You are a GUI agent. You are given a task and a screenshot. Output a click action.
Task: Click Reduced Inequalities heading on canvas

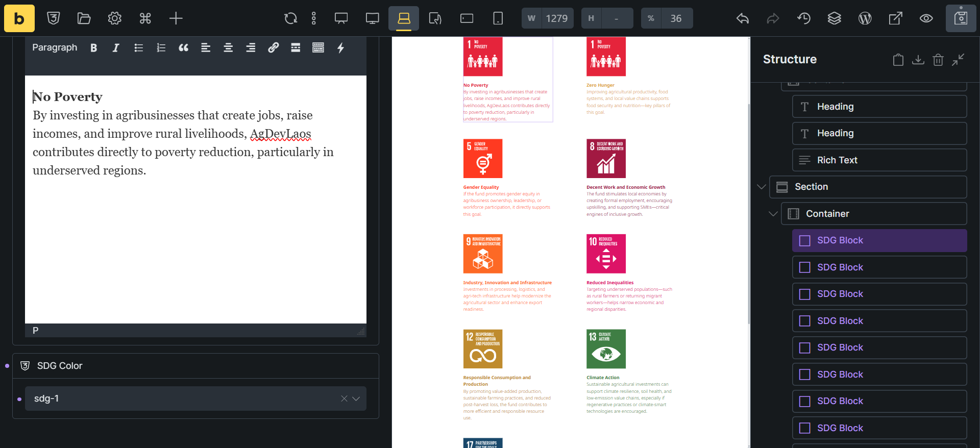point(610,283)
